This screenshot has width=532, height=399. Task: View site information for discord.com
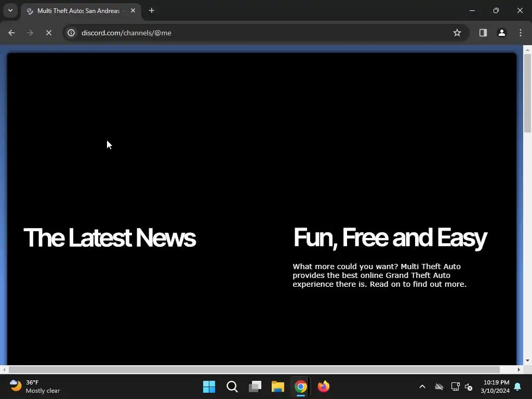click(x=71, y=33)
